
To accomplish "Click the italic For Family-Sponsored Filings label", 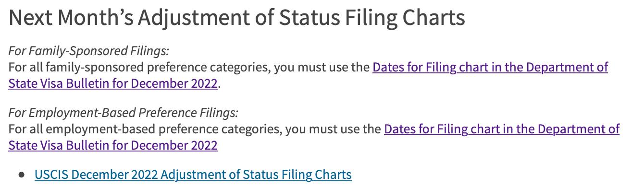I will coord(89,51).
